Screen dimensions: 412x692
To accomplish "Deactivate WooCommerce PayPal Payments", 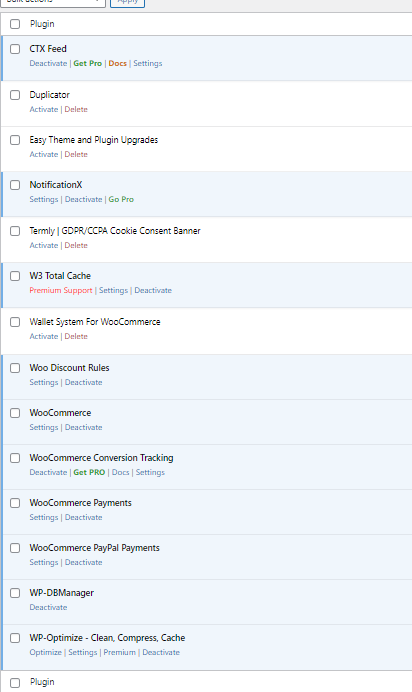I will click(83, 562).
